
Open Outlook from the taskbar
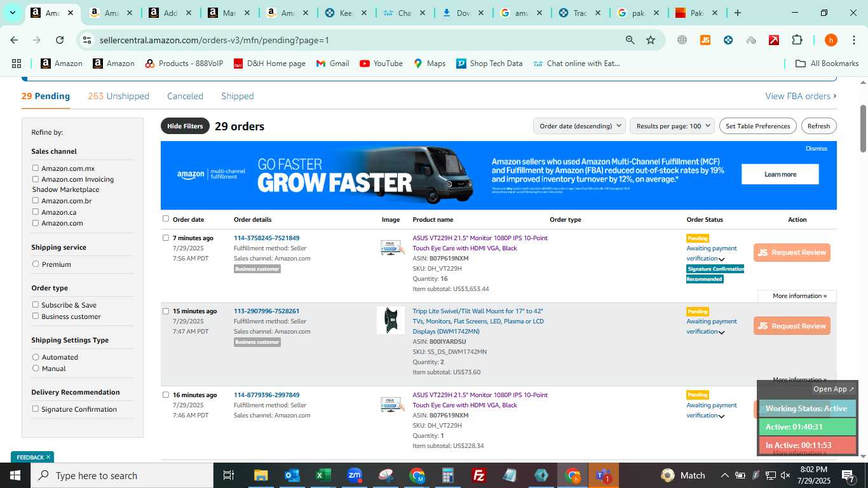click(292, 475)
